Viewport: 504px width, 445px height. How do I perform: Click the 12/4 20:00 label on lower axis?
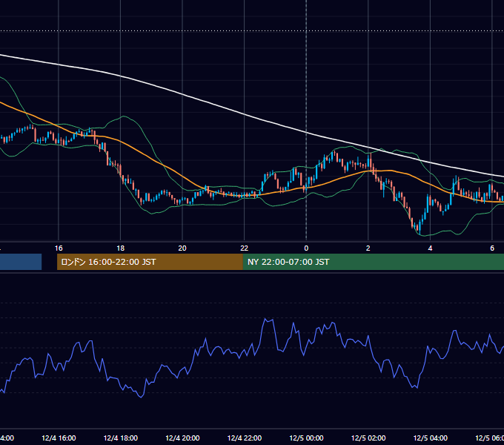(182, 438)
